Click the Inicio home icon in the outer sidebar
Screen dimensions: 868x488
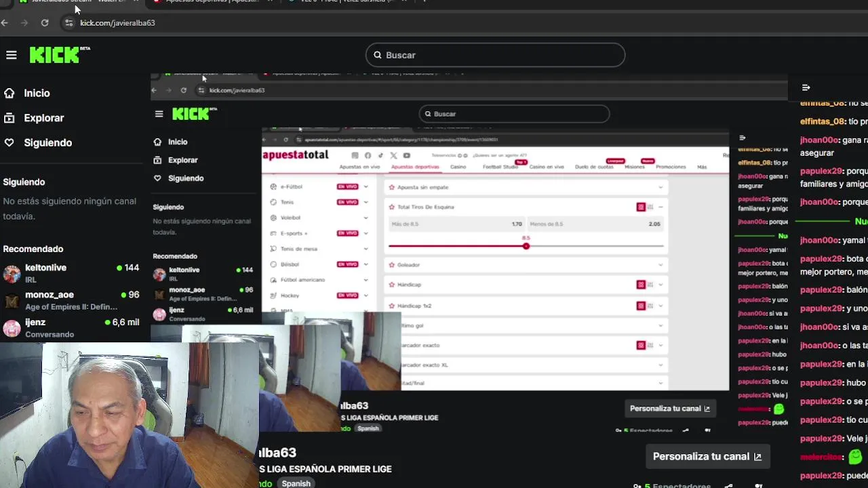coord(9,93)
